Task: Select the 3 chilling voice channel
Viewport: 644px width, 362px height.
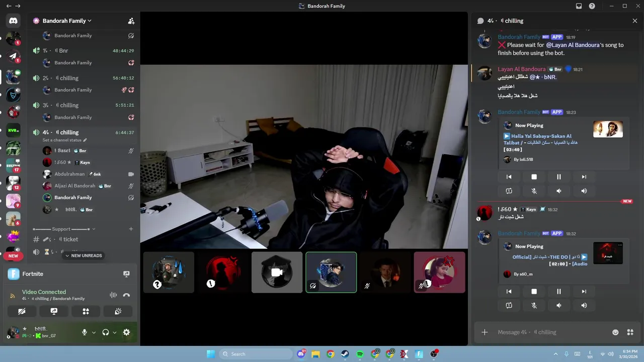Action: pos(83,105)
